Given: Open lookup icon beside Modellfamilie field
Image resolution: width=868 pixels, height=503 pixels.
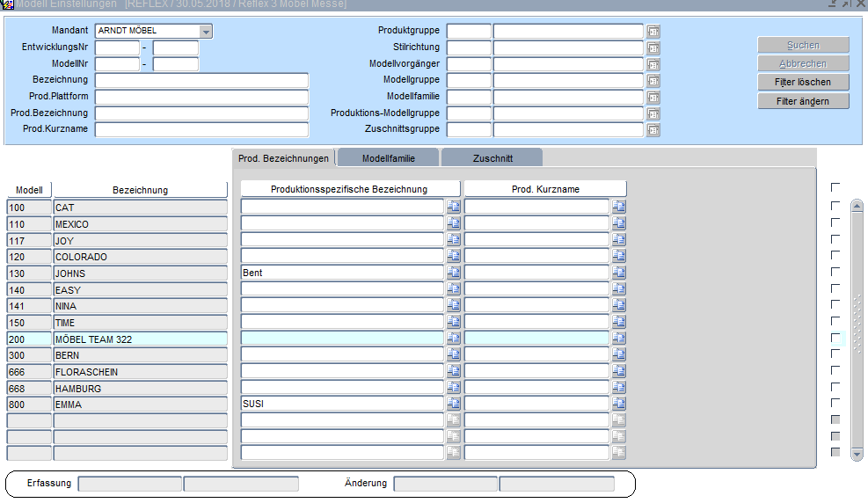Looking at the screenshot, I should [x=653, y=97].
